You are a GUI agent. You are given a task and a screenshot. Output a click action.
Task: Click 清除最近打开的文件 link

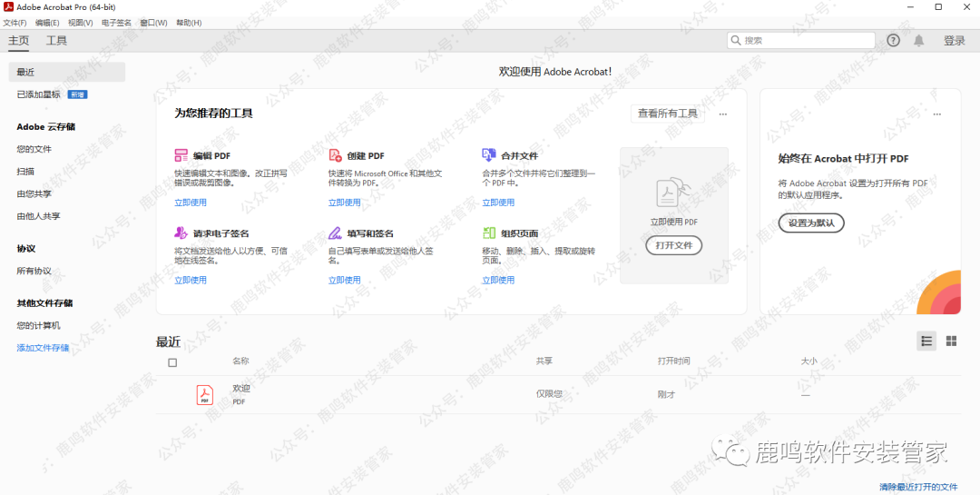point(918,487)
